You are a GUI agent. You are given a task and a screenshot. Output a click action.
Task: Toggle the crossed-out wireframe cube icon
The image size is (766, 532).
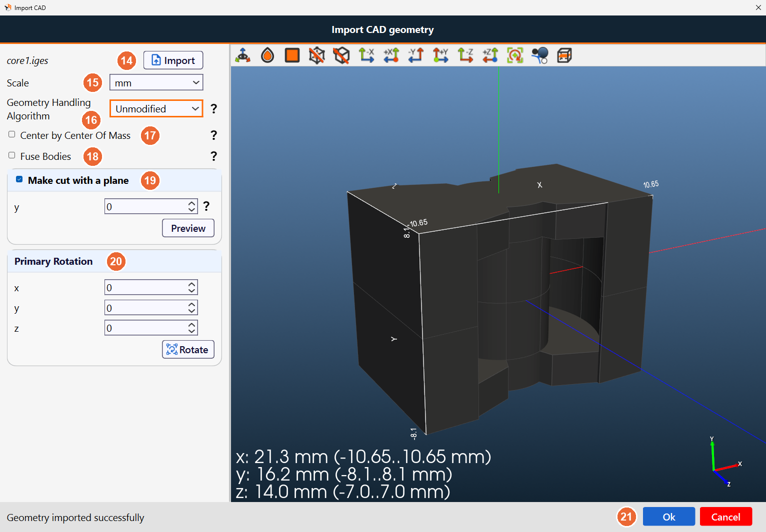pyautogui.click(x=316, y=55)
